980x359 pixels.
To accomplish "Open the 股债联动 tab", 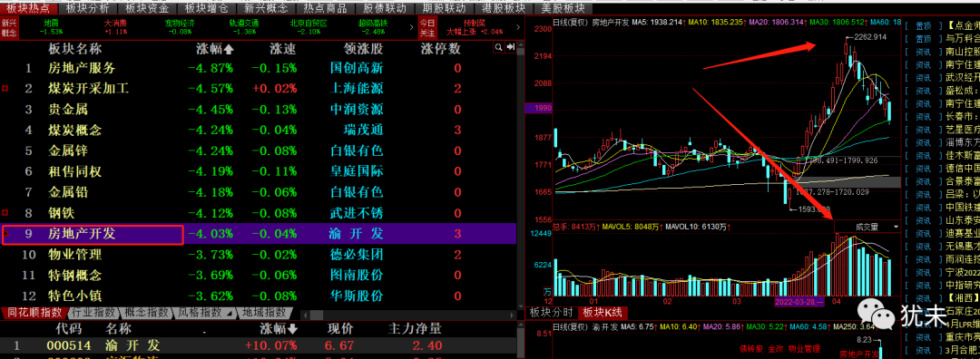I will coord(385,8).
